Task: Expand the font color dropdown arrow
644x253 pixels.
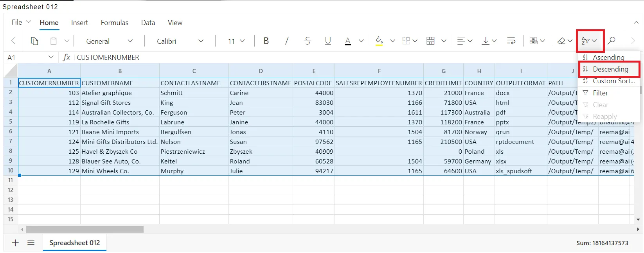Action: coord(361,41)
